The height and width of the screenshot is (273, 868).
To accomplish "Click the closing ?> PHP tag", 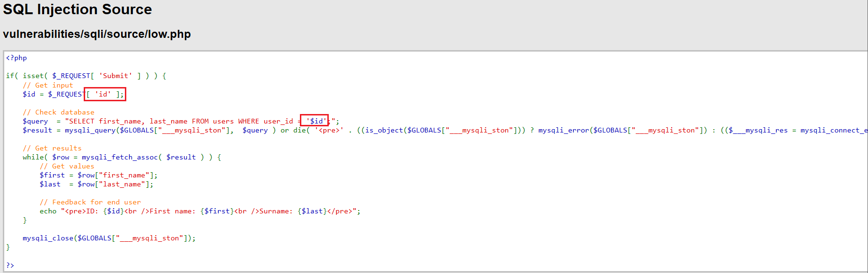I will click(x=10, y=265).
